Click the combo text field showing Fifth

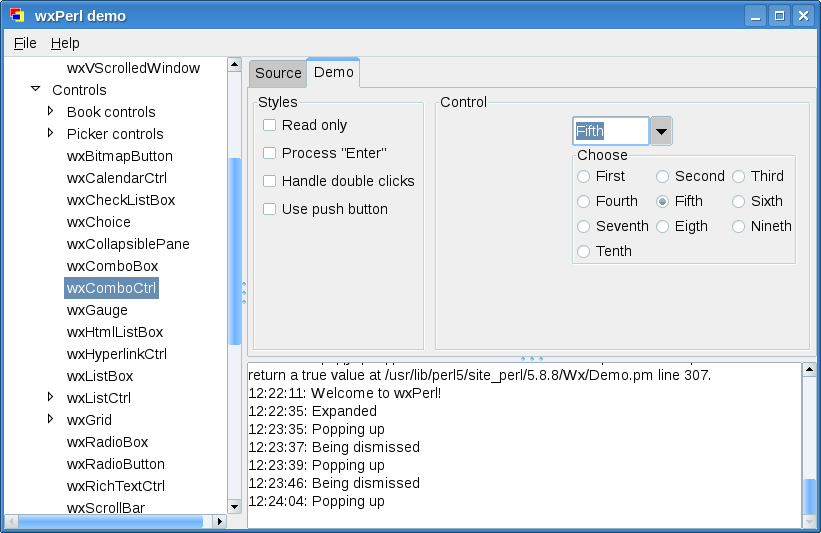pyautogui.click(x=610, y=131)
